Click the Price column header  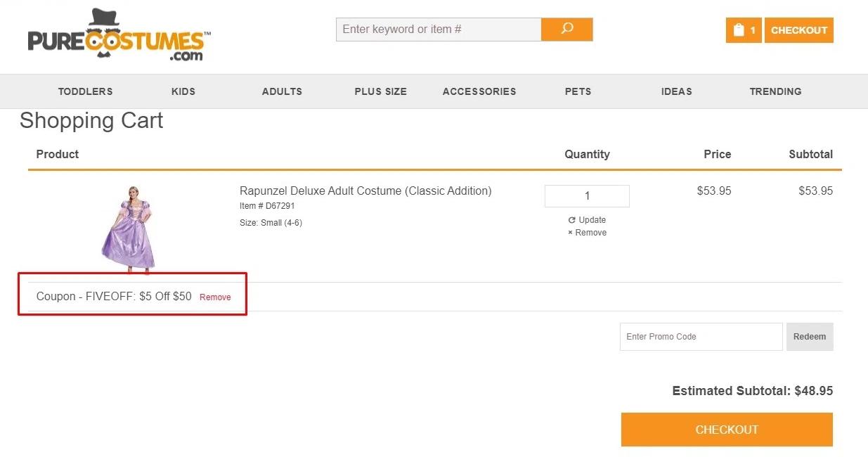tap(718, 154)
